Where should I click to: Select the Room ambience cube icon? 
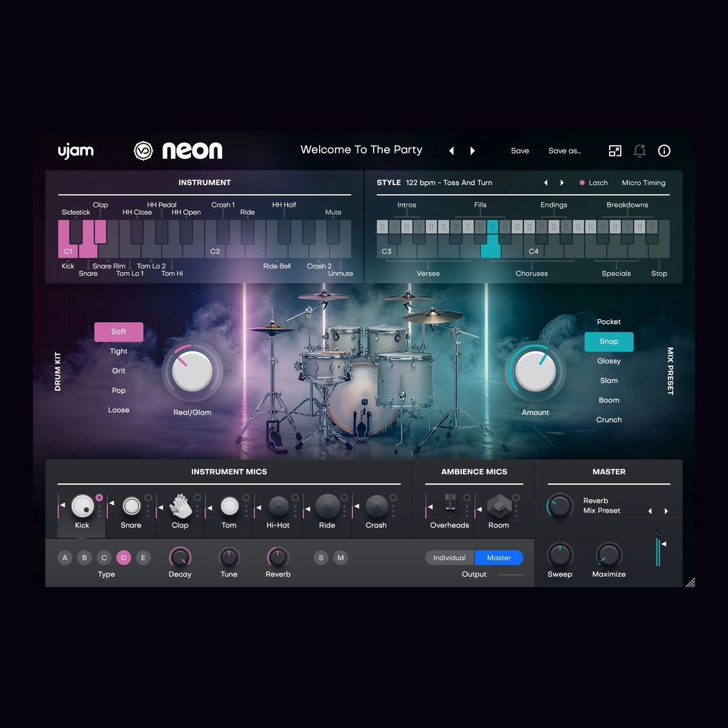coord(499,506)
